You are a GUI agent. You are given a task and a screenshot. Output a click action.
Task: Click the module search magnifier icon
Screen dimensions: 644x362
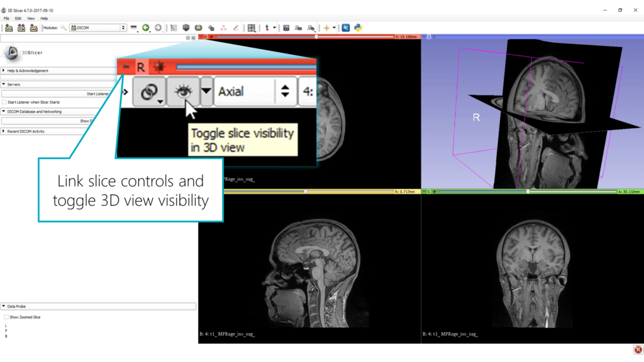coord(63,28)
